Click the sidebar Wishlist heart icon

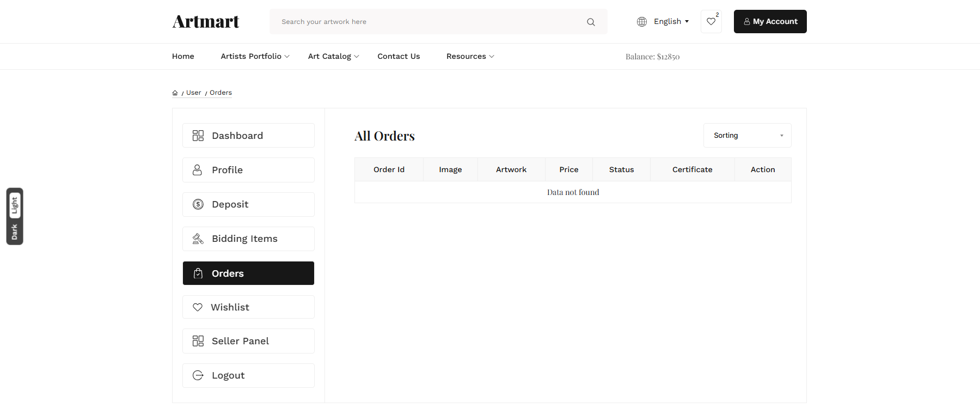pos(198,307)
